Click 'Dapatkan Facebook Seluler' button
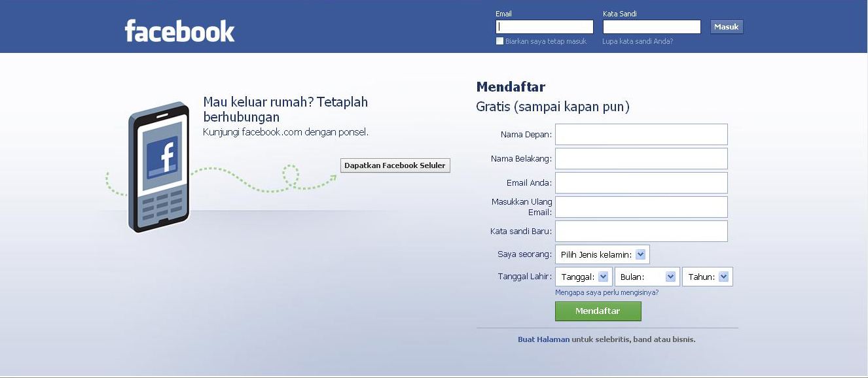868x378 pixels. pyautogui.click(x=395, y=165)
